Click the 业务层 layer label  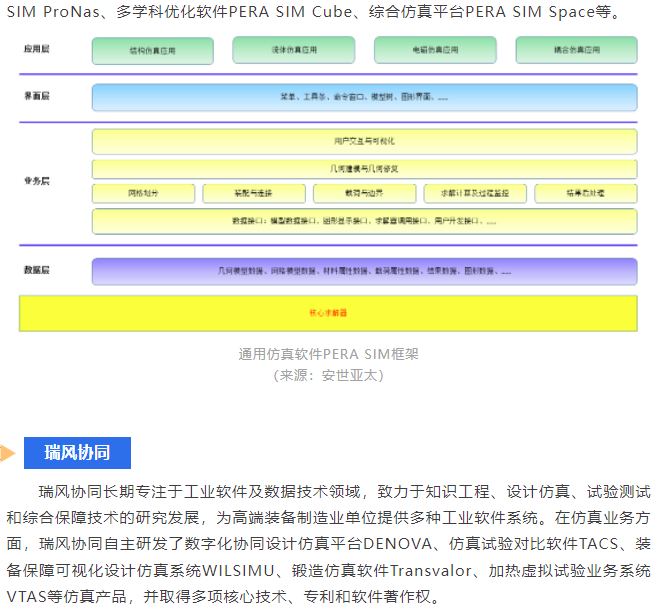pyautogui.click(x=36, y=181)
